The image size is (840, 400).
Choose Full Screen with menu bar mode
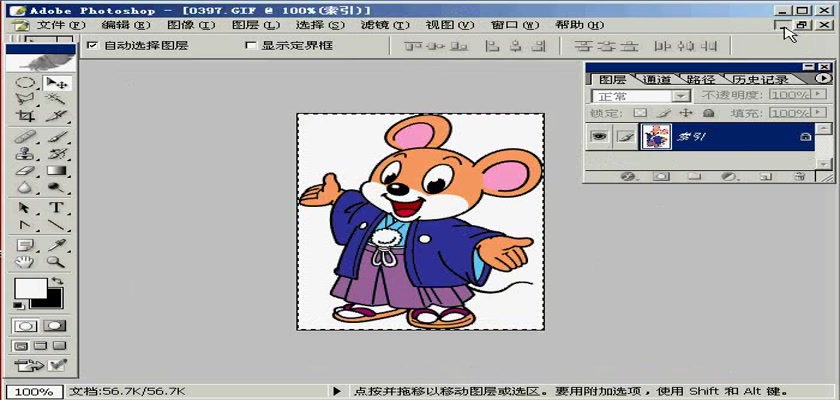[40, 346]
